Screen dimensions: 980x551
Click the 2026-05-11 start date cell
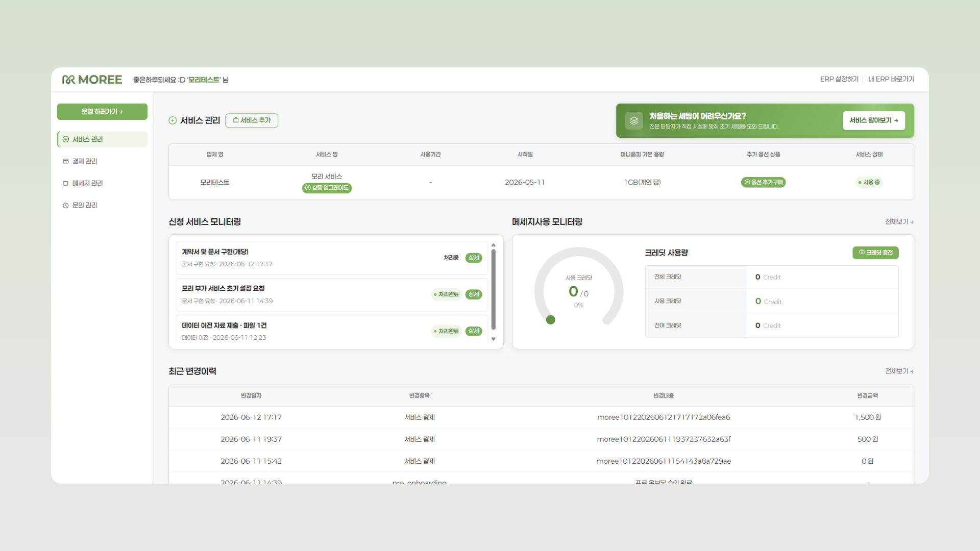(x=525, y=182)
